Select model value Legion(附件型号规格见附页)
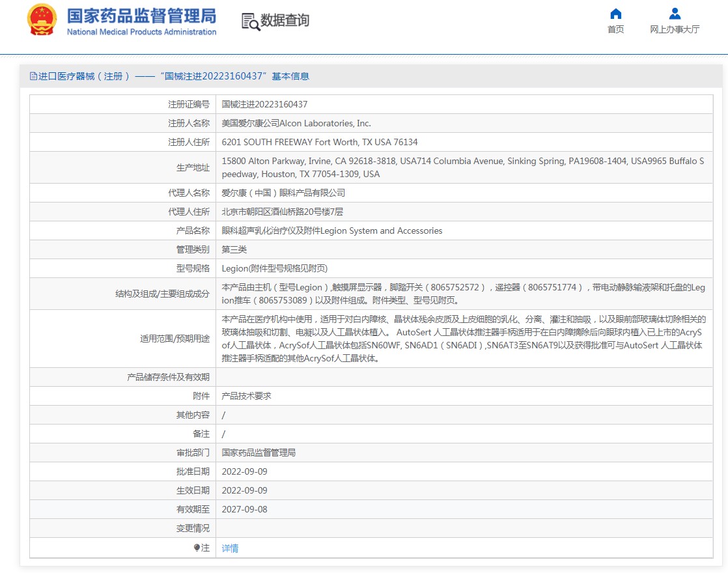Image resolution: width=728 pixels, height=573 pixels. click(x=274, y=268)
